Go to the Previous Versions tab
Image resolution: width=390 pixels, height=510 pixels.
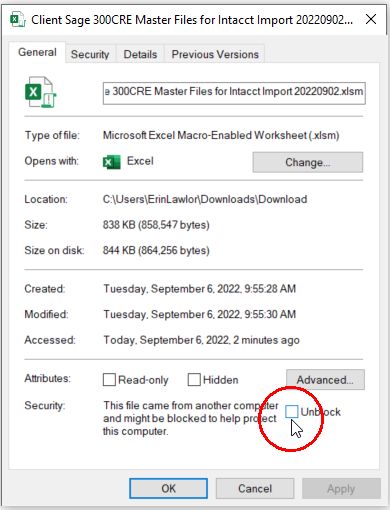pos(215,54)
